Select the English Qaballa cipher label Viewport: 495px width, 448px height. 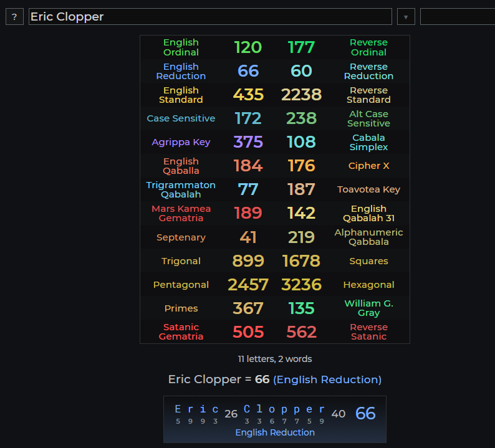[x=181, y=166]
